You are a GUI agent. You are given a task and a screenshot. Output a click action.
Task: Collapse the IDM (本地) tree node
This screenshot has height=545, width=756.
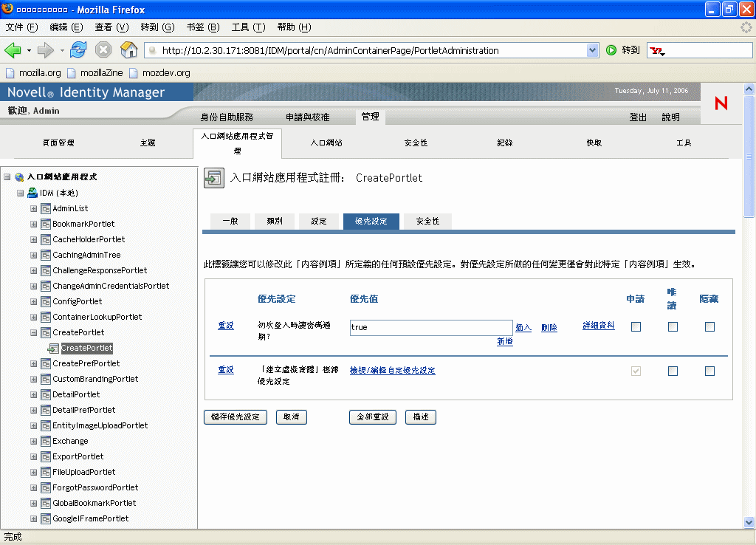20,193
